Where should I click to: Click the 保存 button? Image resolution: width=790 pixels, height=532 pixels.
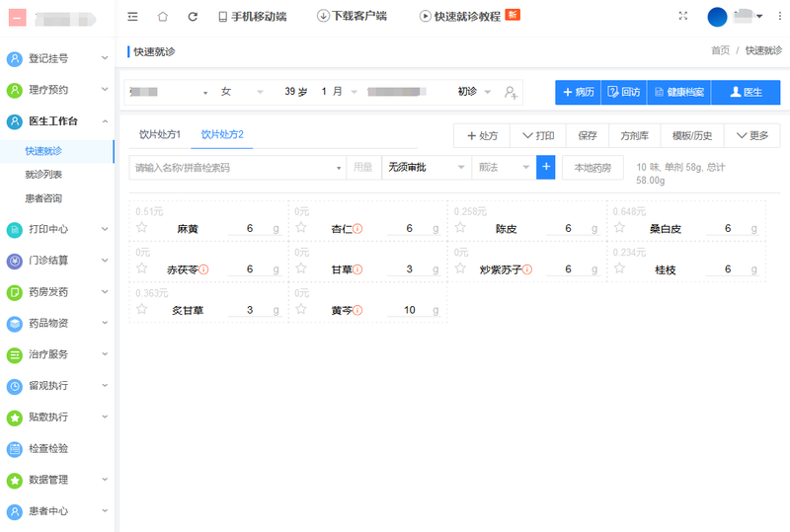point(587,135)
